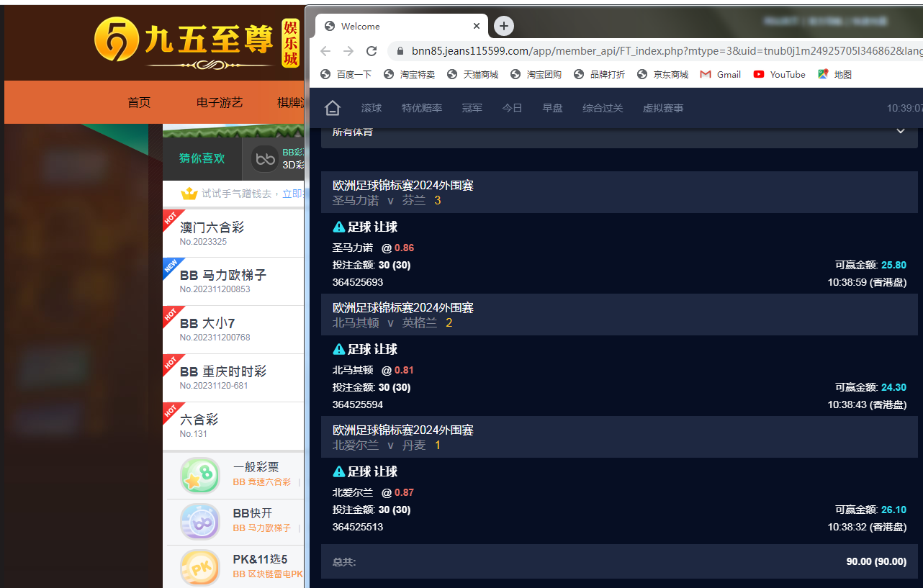Viewport: 923px width, 588px height.
Task: Click bet number 364525693
Action: coord(358,282)
